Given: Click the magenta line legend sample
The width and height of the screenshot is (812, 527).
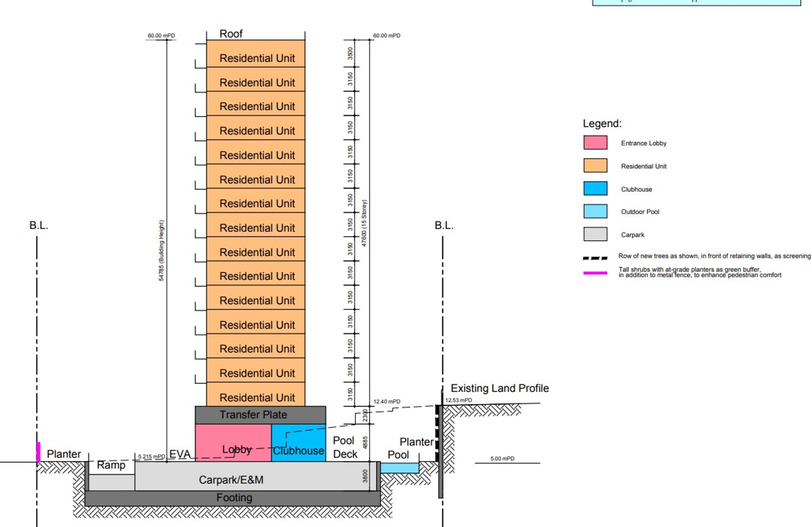Looking at the screenshot, I should (x=595, y=273).
